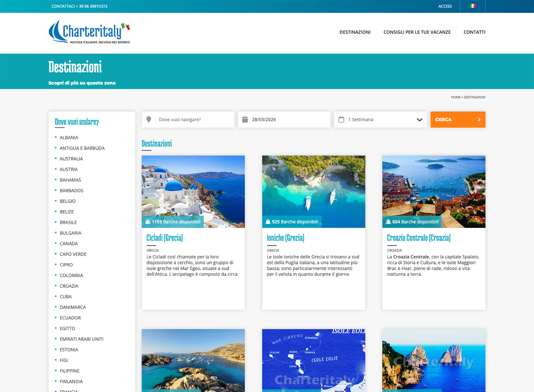Click the Accedi login link

(445, 6)
